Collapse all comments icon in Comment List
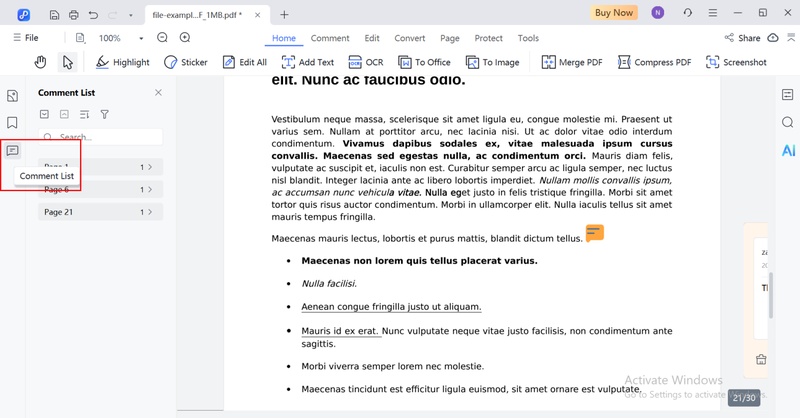This screenshot has width=800, height=418. coord(64,114)
